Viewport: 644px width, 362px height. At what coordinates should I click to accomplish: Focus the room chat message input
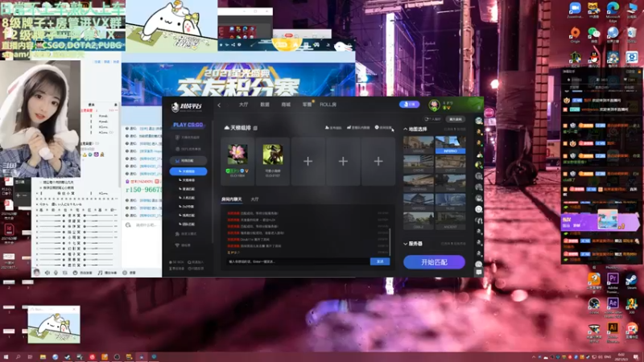(x=298, y=261)
